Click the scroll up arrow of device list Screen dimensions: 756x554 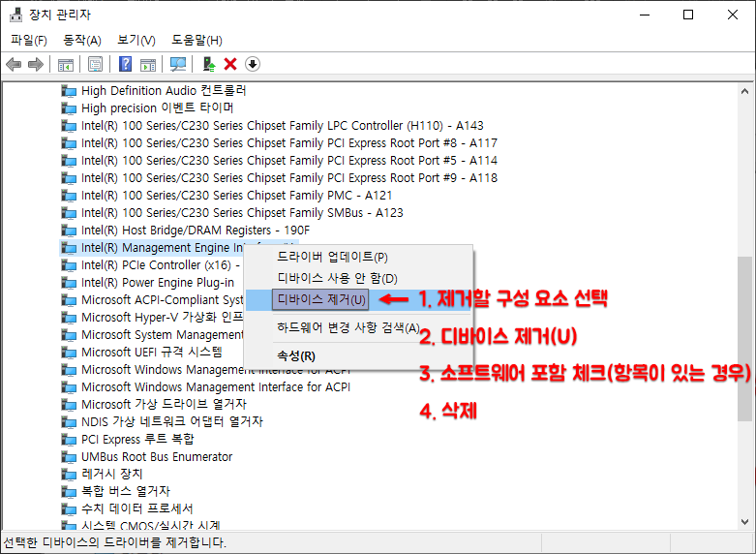(x=745, y=91)
